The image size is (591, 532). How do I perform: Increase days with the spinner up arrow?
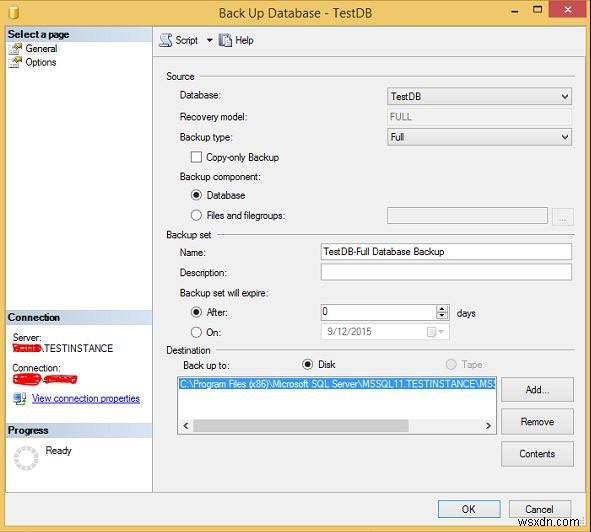pos(442,308)
